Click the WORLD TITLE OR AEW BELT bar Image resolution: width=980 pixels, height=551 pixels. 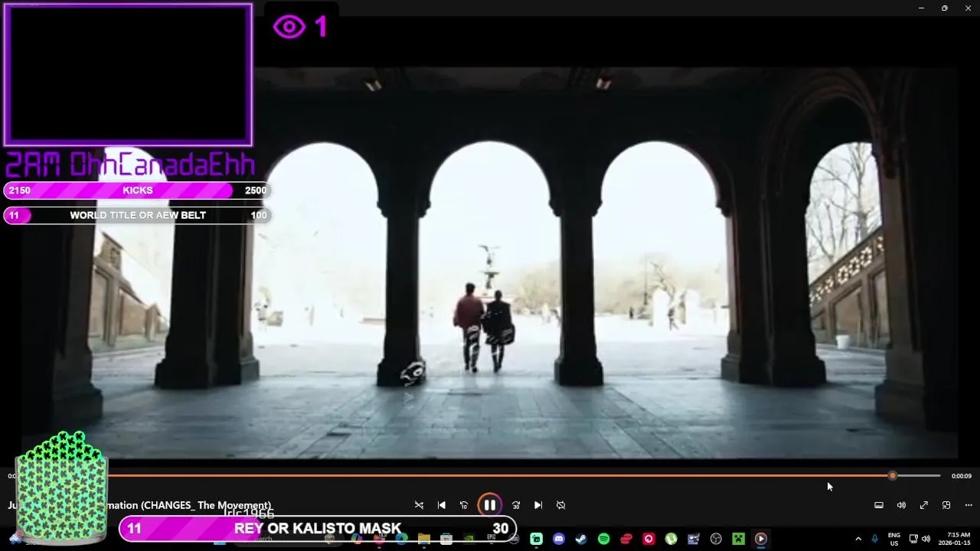(137, 215)
